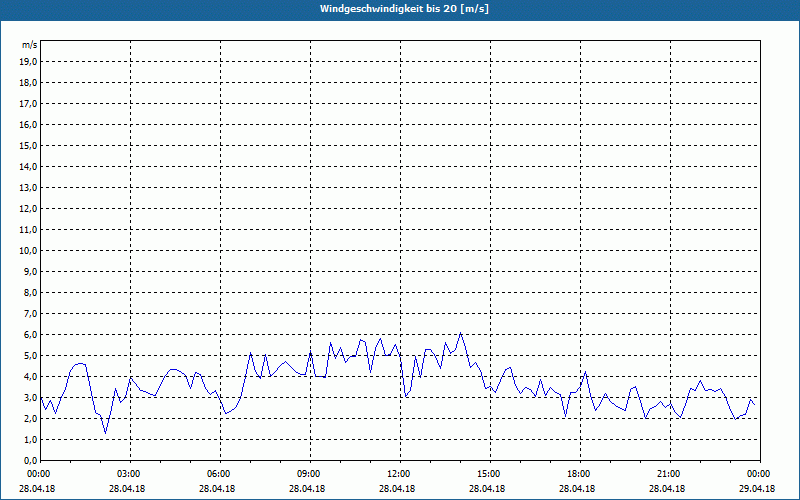Image resolution: width=800 pixels, height=500 pixels.
Task: Click the title 'Windgeschwindigkeit bis 20 [m/s]'
Action: coord(404,9)
